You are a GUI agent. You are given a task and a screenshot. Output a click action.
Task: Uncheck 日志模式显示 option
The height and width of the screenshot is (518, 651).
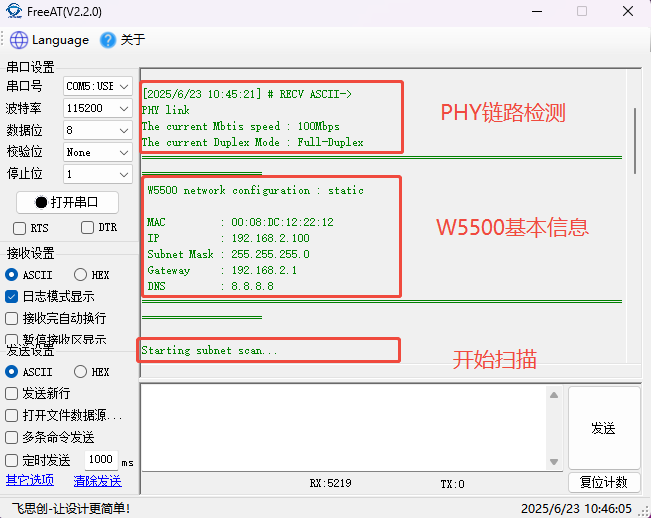click(12, 296)
